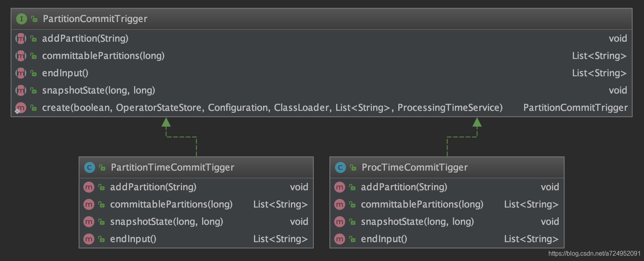Select the PartitionCommitTrigger interface header
The height and width of the screenshot is (261, 644).
(95, 19)
